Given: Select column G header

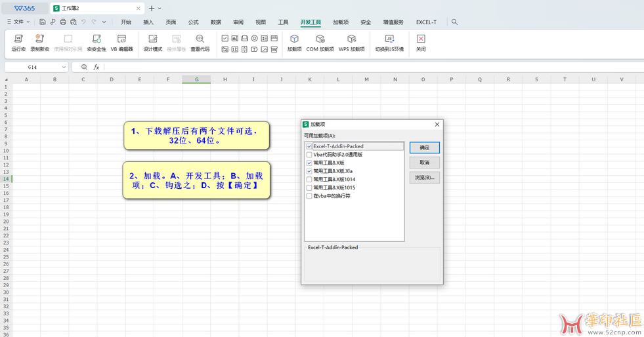Looking at the screenshot, I should [196, 79].
